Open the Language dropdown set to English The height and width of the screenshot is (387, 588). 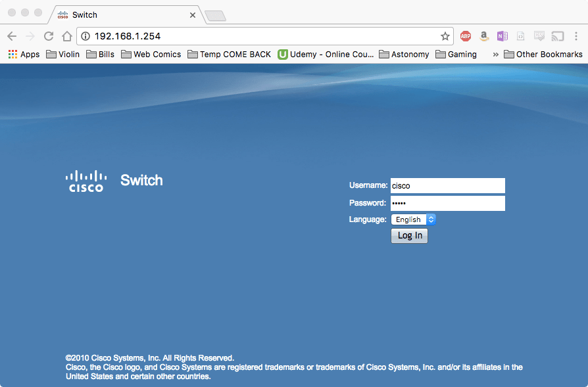pos(413,219)
